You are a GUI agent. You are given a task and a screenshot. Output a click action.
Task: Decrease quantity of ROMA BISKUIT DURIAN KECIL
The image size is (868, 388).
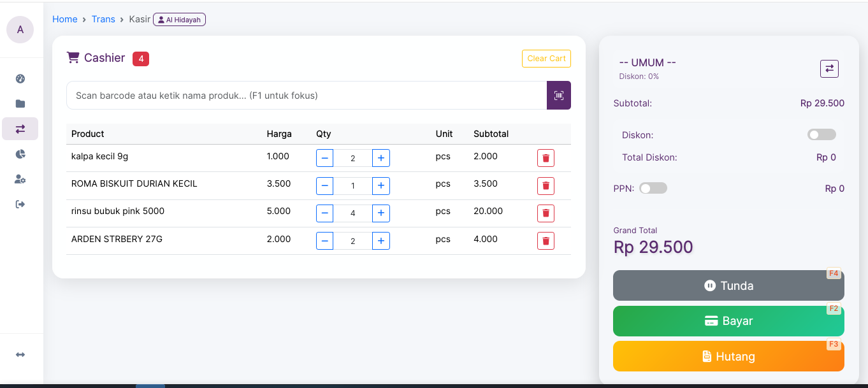324,185
